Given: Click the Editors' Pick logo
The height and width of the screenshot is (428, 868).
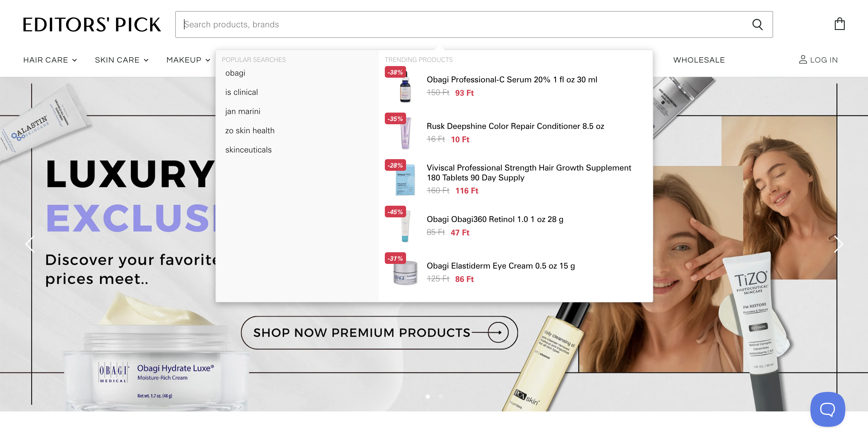Looking at the screenshot, I should 92,24.
